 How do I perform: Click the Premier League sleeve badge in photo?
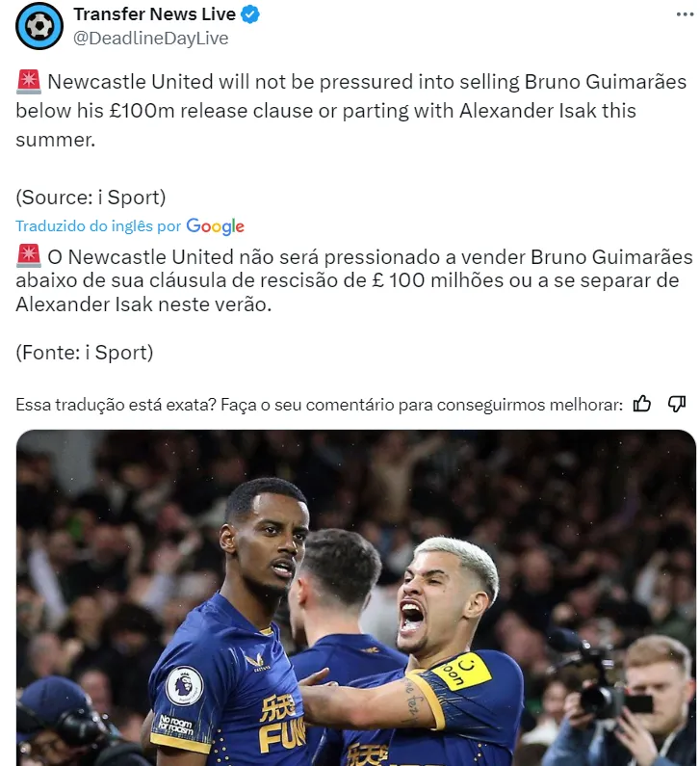pyautogui.click(x=184, y=685)
